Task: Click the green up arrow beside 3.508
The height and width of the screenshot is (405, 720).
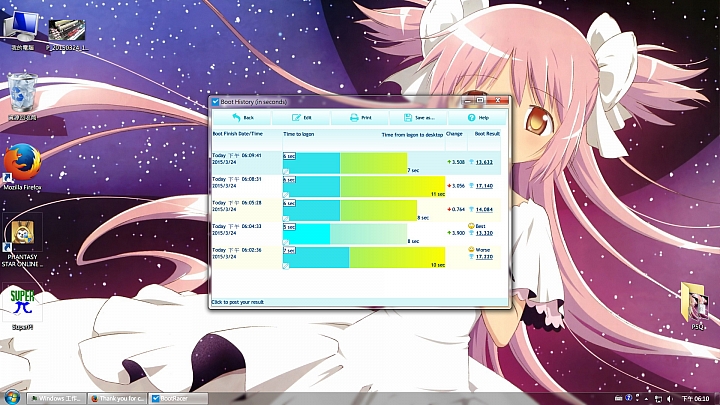Action: [x=449, y=162]
